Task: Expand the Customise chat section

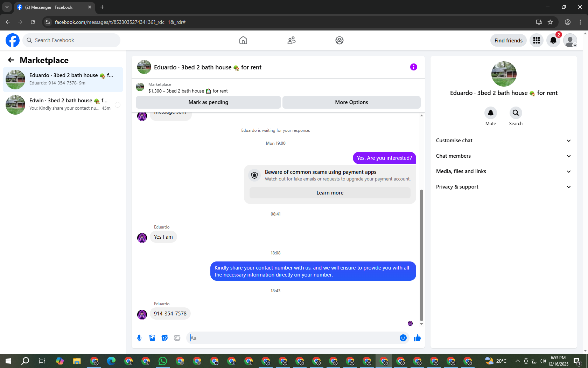Action: pos(504,141)
